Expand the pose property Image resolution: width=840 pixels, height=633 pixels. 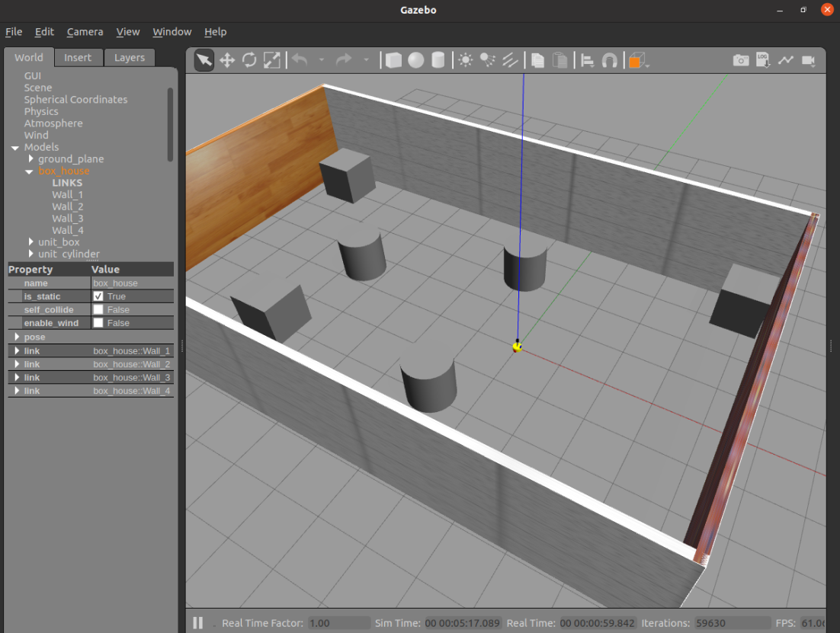(x=17, y=337)
